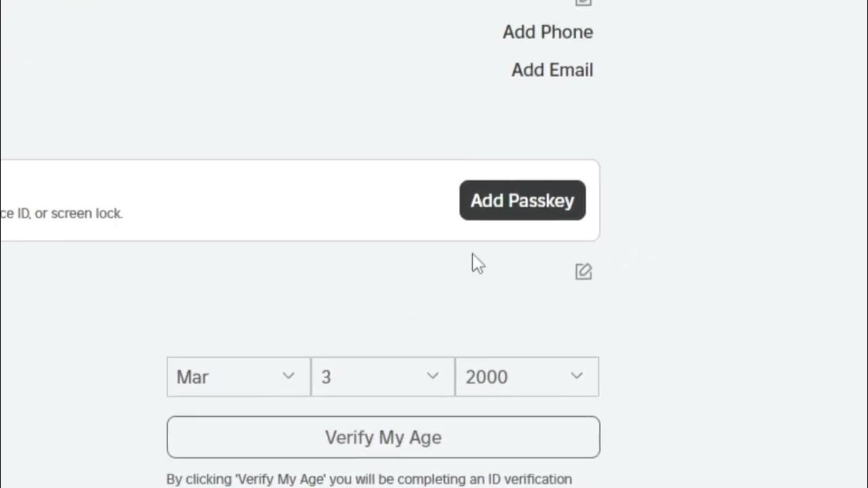The width and height of the screenshot is (868, 488).
Task: Open the birth year dropdown
Action: point(527,377)
